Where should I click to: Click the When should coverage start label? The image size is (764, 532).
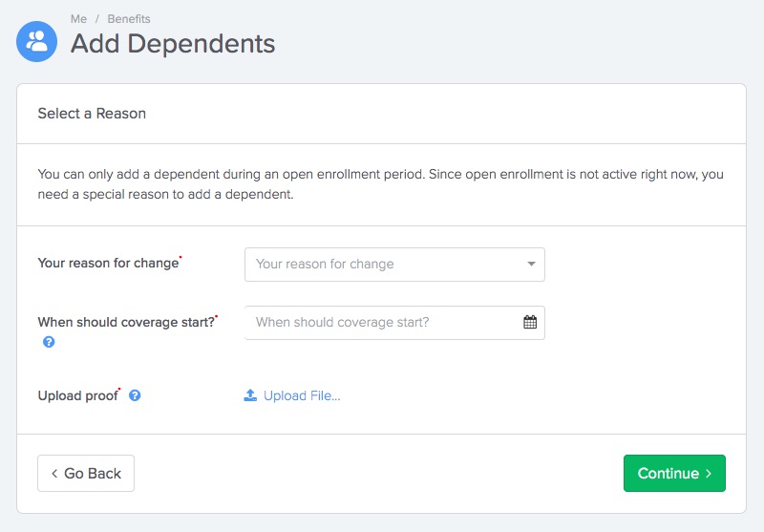tap(126, 322)
